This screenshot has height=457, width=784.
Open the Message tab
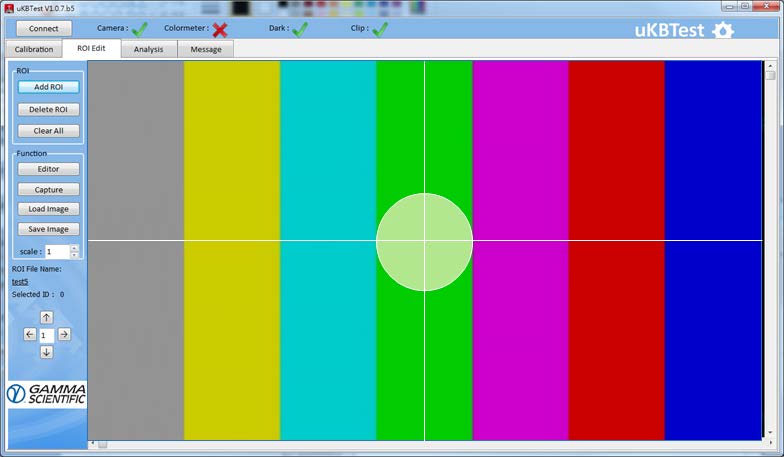click(206, 49)
